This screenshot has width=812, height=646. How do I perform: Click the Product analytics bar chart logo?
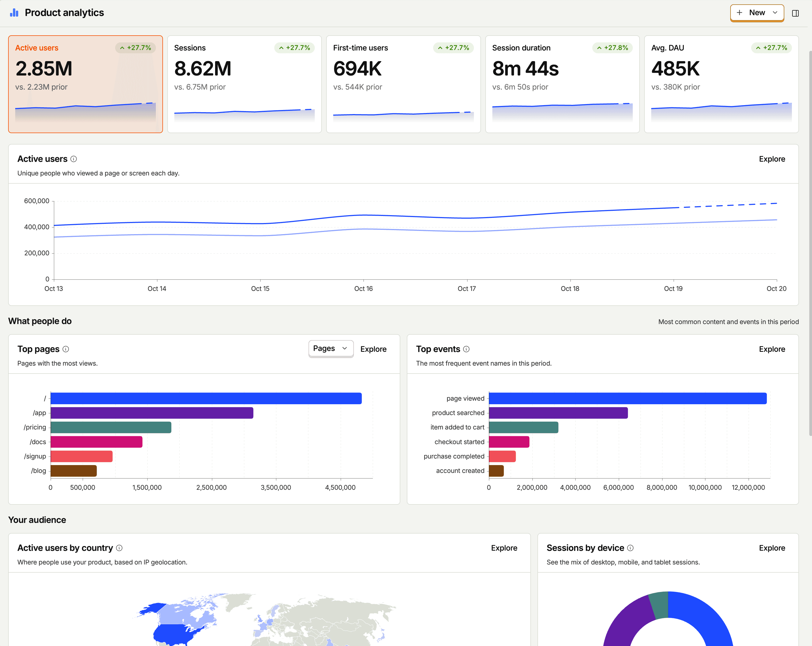(14, 13)
